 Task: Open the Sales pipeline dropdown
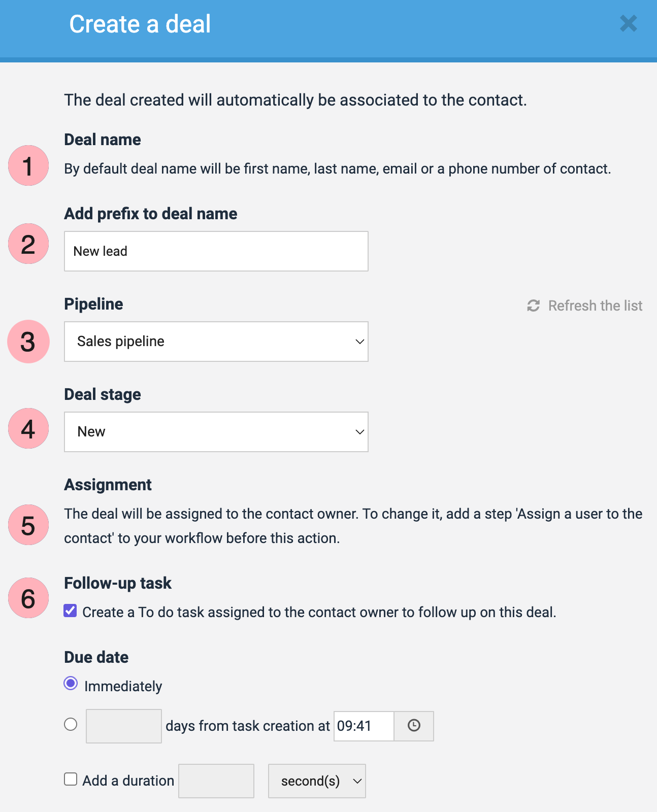click(x=216, y=342)
